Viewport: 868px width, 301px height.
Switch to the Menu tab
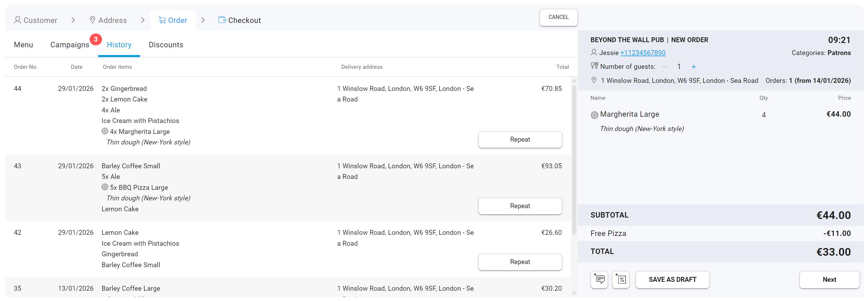(23, 44)
